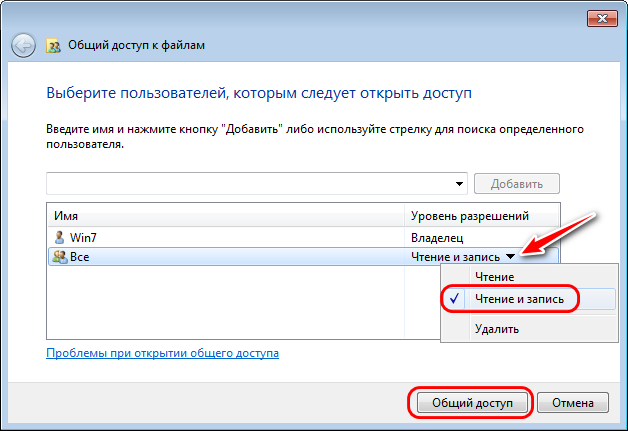Click the disabled Добавить button
Viewport: 628px width, 431px height.
(x=517, y=184)
